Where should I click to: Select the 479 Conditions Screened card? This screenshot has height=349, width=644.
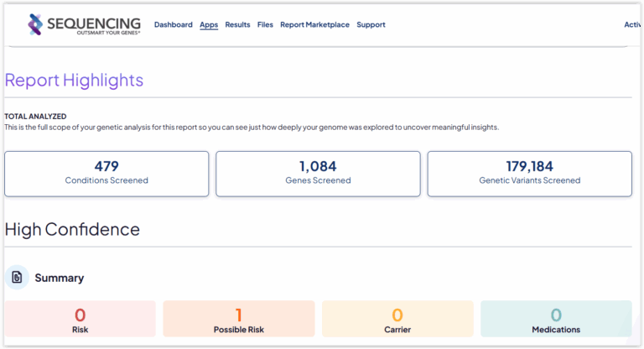coord(106,174)
